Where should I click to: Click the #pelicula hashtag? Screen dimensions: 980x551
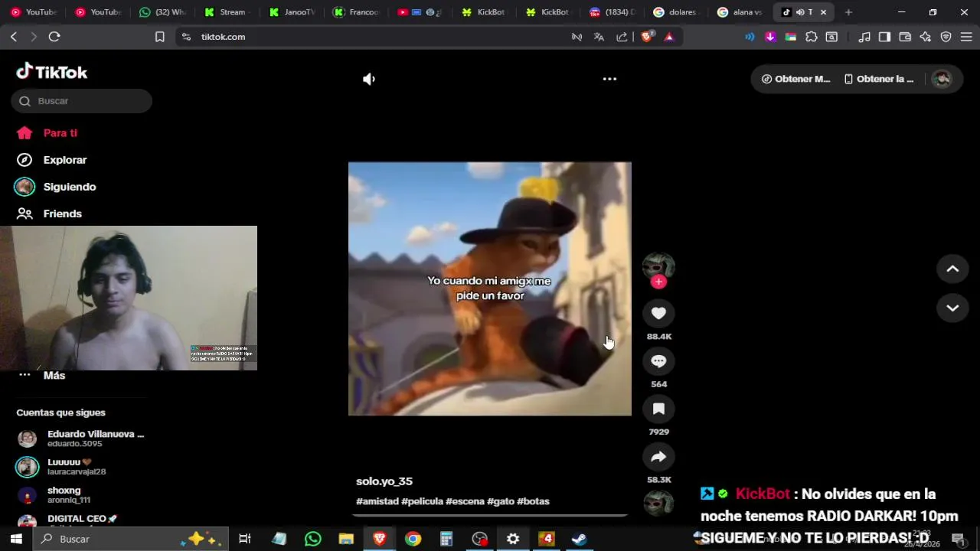click(x=422, y=501)
